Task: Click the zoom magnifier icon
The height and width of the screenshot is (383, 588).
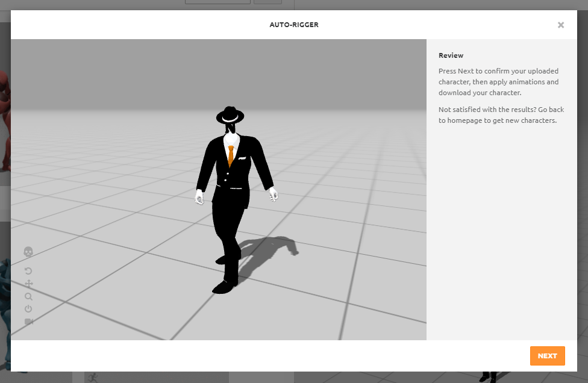Action: [28, 296]
